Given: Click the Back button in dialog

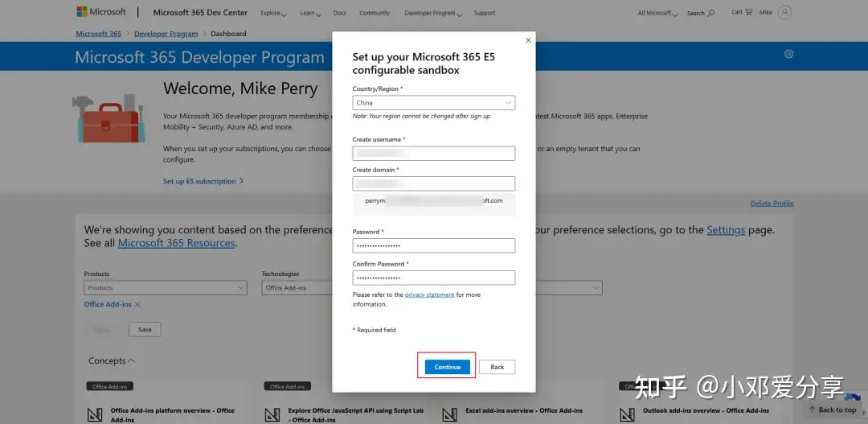Looking at the screenshot, I should [497, 367].
